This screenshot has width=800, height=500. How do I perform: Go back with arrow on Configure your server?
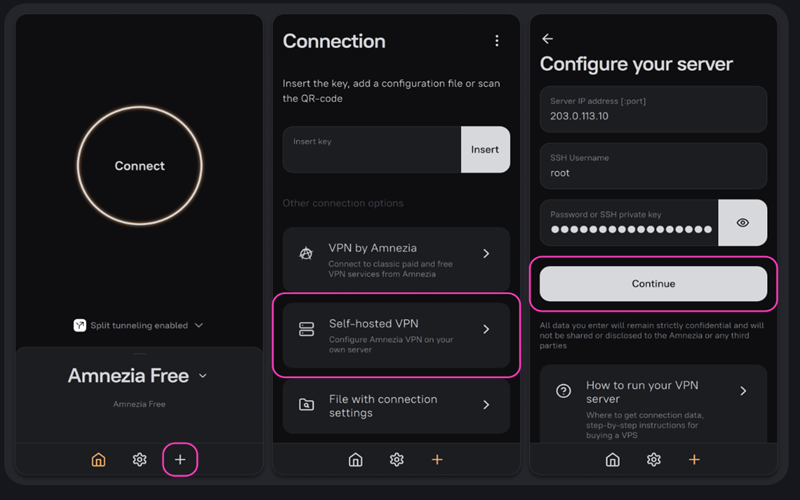(547, 39)
